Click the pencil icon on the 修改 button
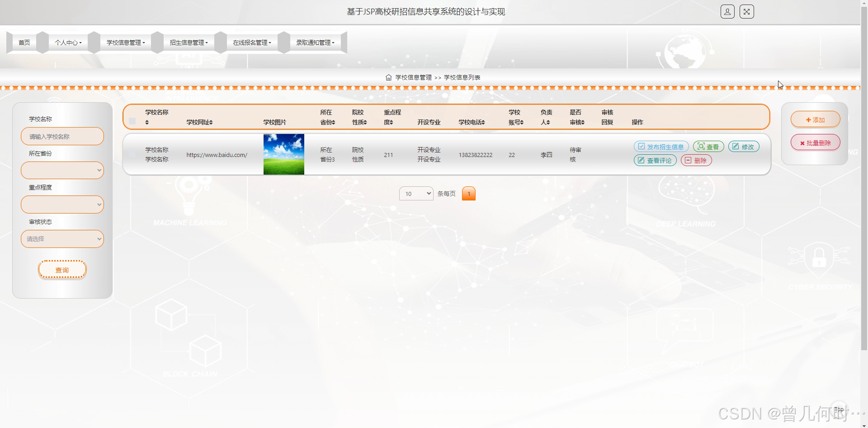 pos(736,146)
